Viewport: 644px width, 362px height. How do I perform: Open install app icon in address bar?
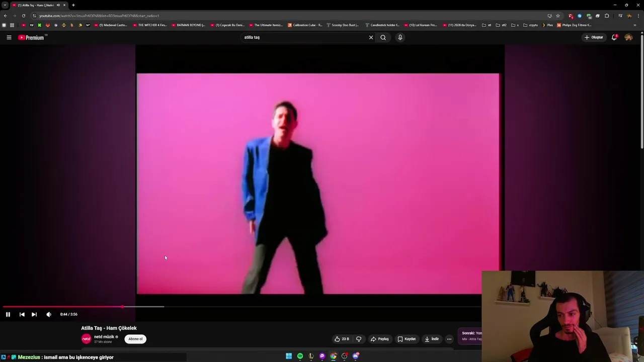pos(549,16)
